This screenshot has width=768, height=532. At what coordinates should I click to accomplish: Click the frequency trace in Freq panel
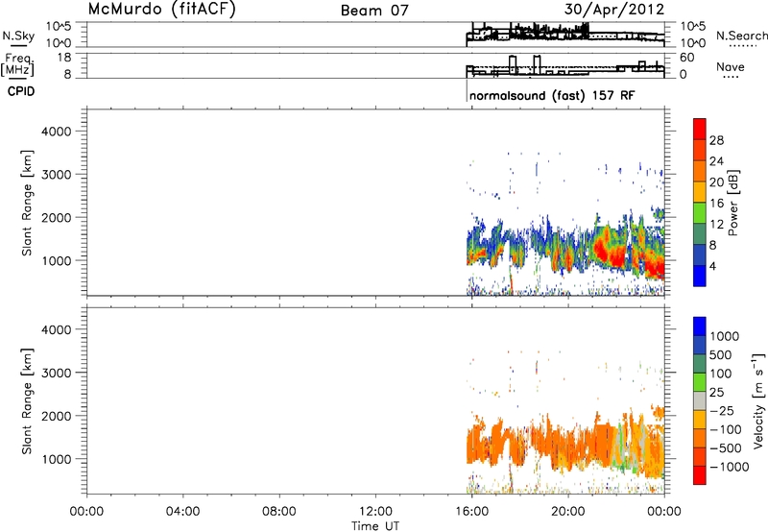[x=565, y=67]
